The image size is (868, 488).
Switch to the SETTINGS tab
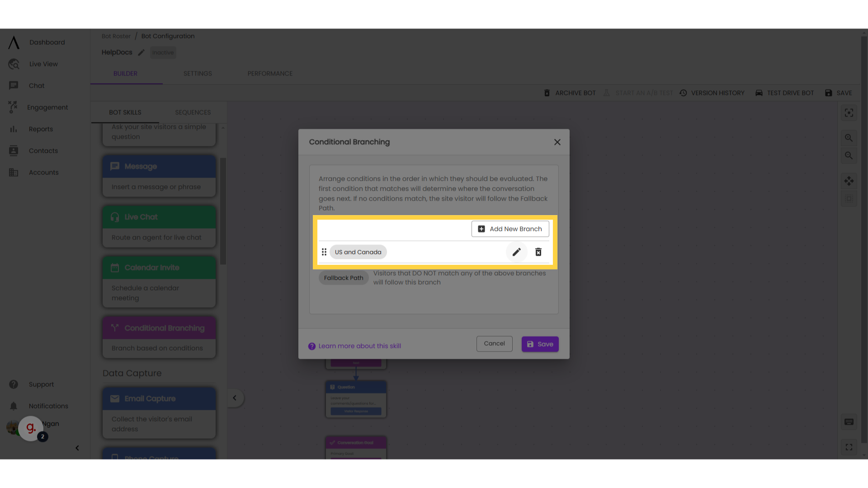[198, 73]
